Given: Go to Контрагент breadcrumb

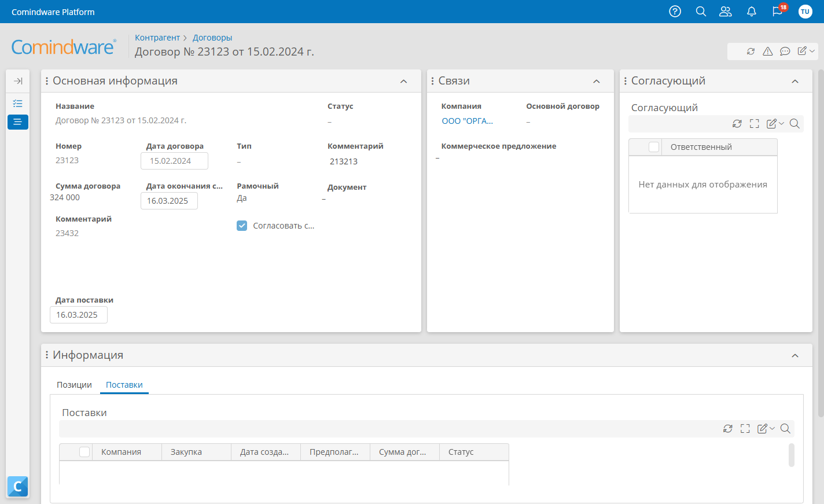Looking at the screenshot, I should (x=157, y=38).
